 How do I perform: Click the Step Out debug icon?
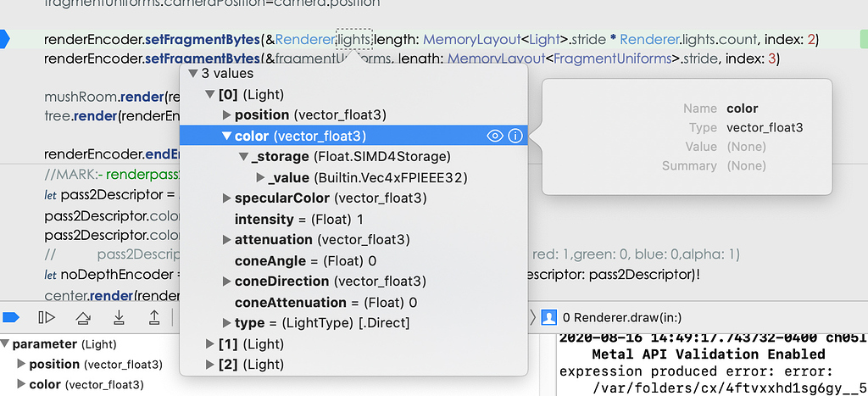pos(154,317)
